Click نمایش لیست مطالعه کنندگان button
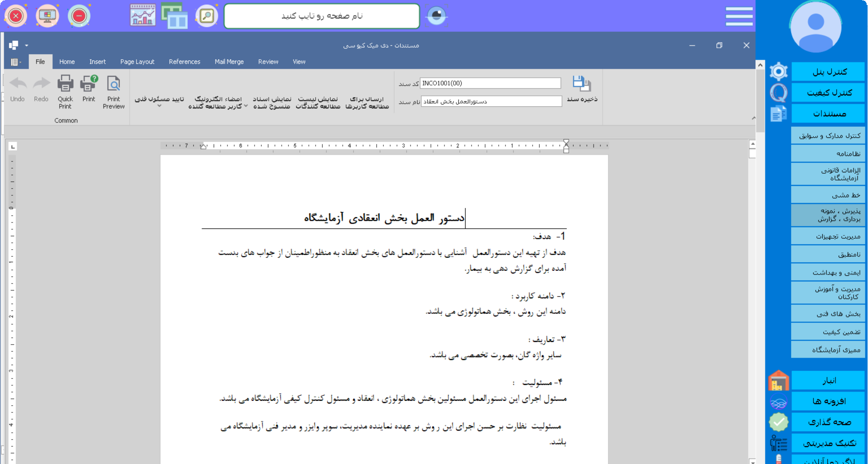 click(318, 102)
